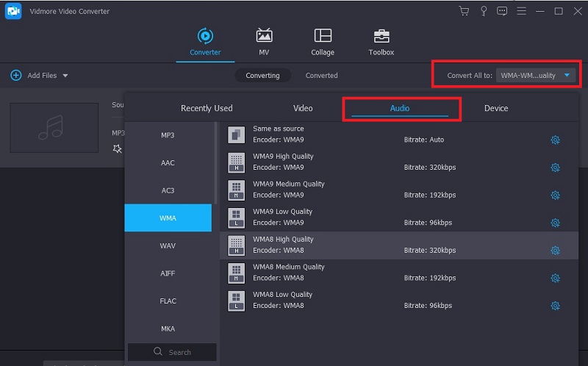The width and height of the screenshot is (588, 366).
Task: Open the shopping cart icon
Action: (x=464, y=11)
